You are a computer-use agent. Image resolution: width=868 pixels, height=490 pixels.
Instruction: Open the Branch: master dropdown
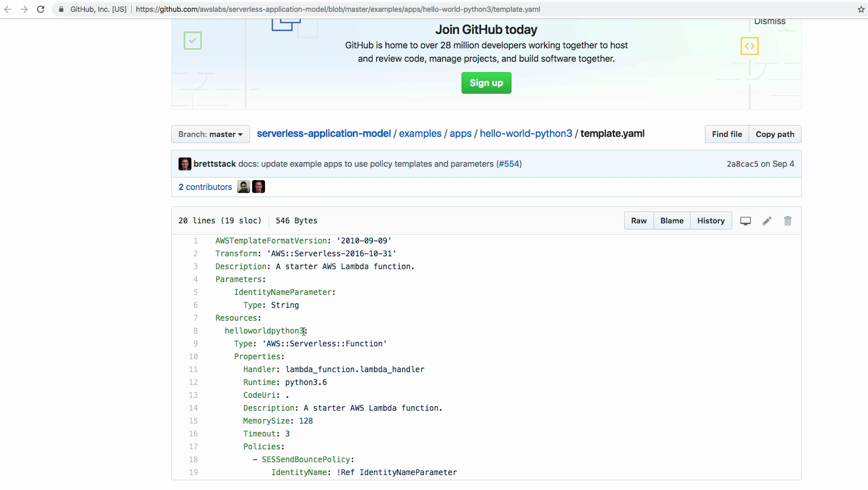(x=210, y=134)
